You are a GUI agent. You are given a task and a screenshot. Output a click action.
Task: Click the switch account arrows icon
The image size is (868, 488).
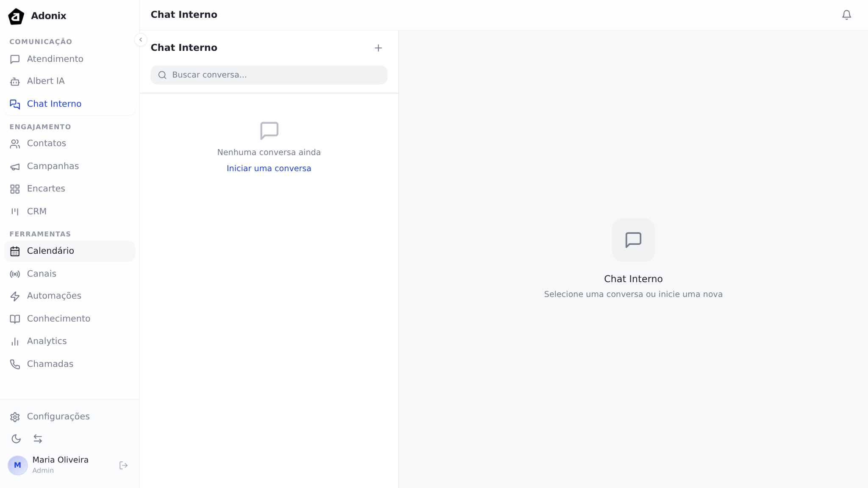click(x=38, y=439)
